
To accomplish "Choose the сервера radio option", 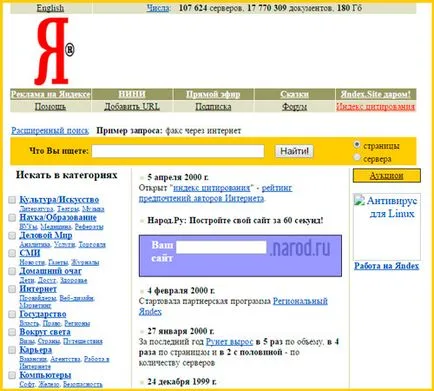I will coord(357,157).
